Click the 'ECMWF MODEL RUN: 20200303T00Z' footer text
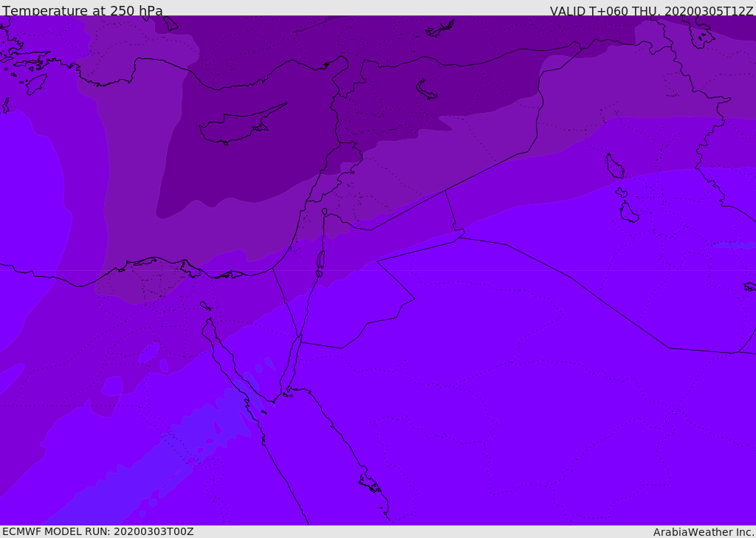The height and width of the screenshot is (538, 756). [x=98, y=531]
